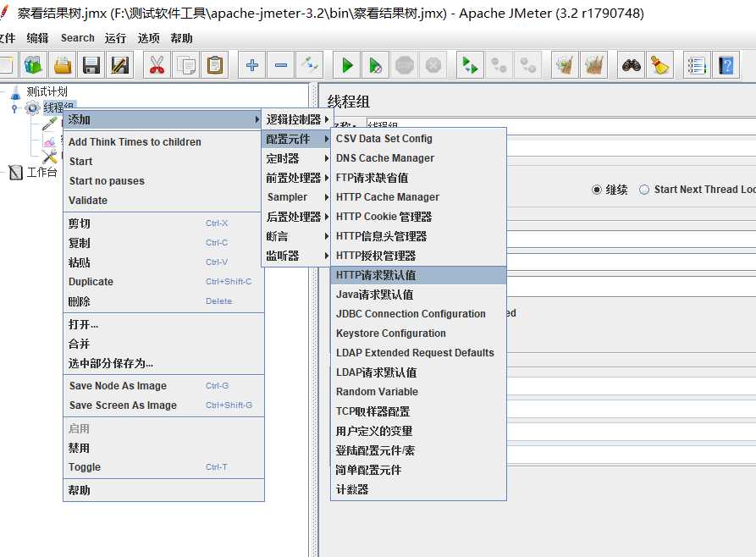The image size is (756, 557).
Task: Choose 用户定义的变量 menu item
Action: click(x=418, y=431)
